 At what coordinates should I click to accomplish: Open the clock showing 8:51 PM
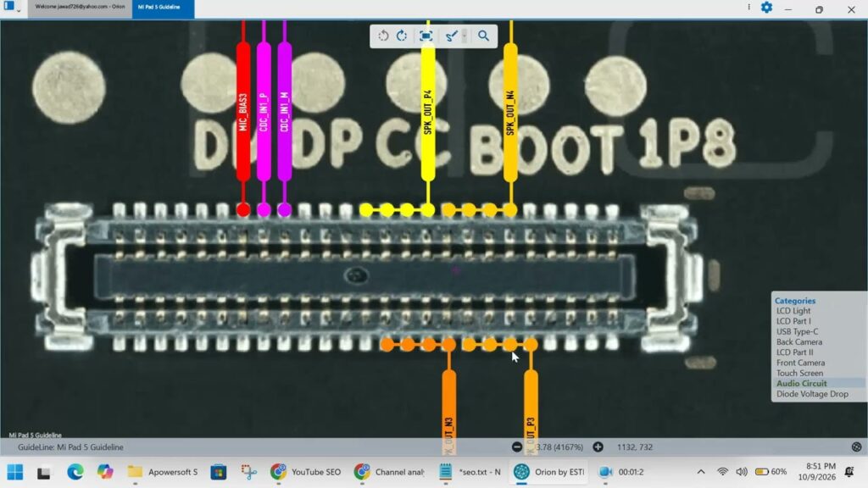click(x=817, y=471)
